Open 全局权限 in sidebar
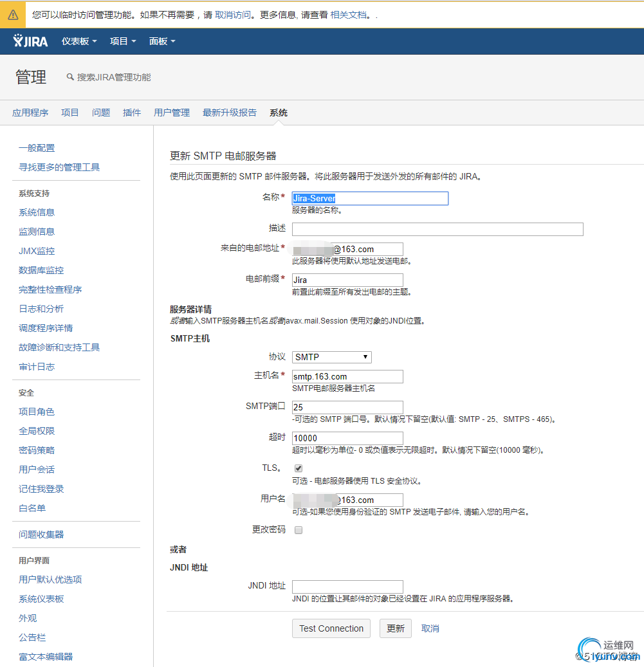The height and width of the screenshot is (667, 644). coord(37,431)
